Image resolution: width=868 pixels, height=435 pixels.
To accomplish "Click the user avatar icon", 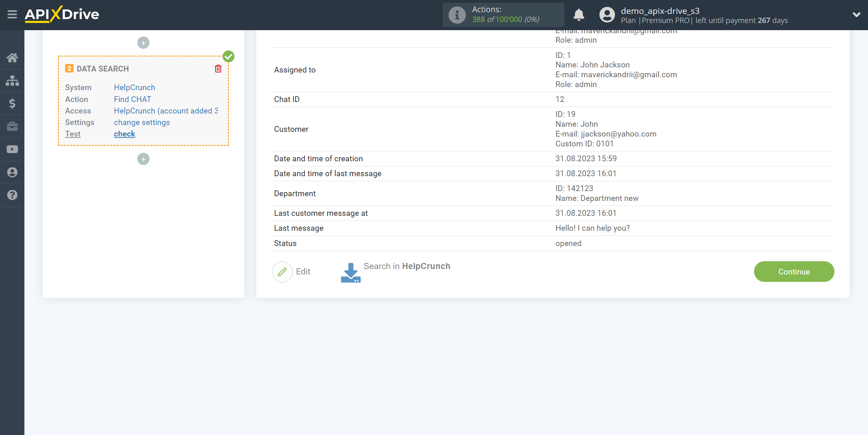I will (607, 15).
